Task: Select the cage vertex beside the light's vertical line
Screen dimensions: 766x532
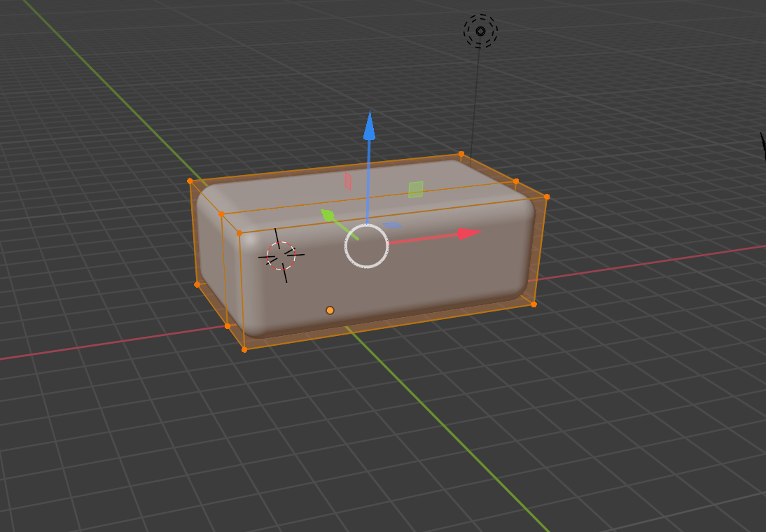Action: click(x=461, y=154)
